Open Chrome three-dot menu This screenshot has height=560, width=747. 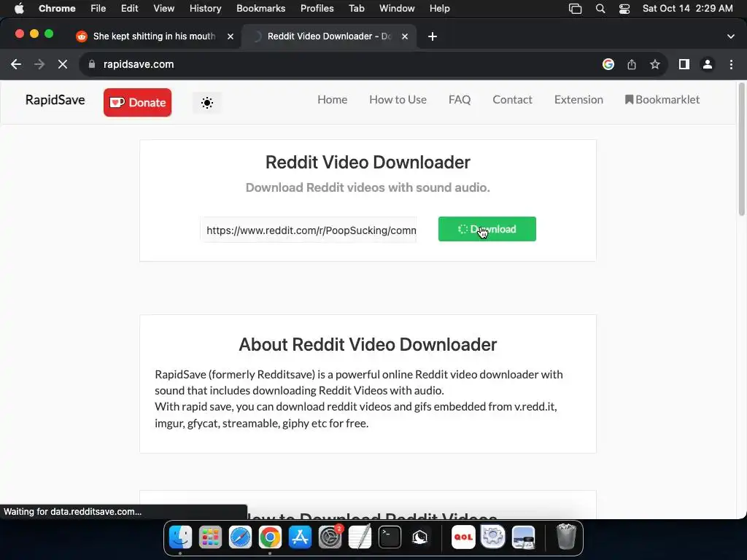coord(731,64)
